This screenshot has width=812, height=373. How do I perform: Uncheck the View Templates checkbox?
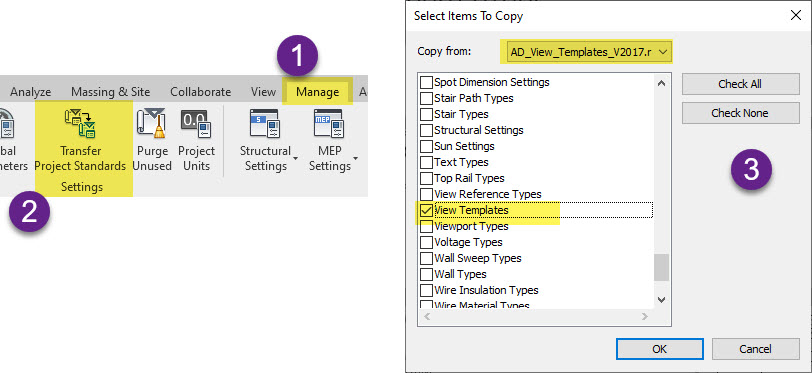click(x=426, y=210)
